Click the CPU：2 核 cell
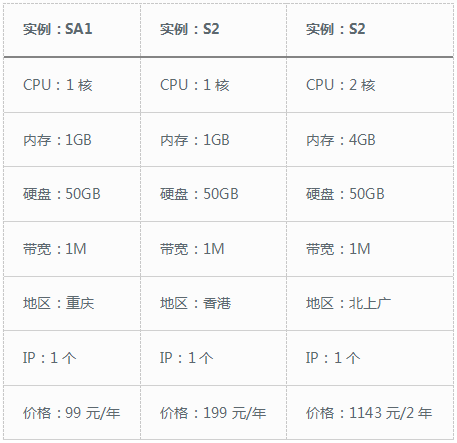 (370, 85)
